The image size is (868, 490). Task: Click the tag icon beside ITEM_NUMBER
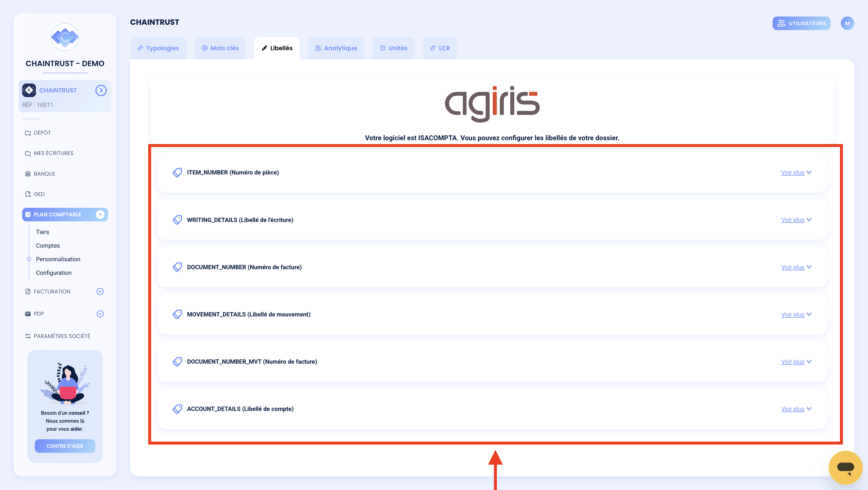tap(177, 173)
